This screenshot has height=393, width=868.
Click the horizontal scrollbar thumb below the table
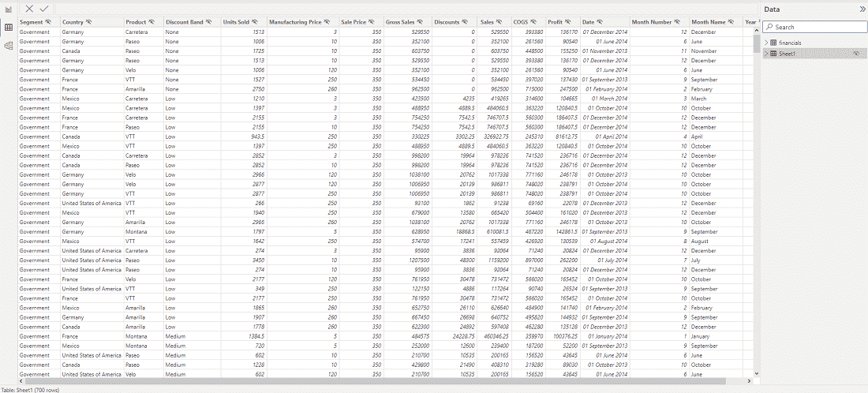(376, 381)
